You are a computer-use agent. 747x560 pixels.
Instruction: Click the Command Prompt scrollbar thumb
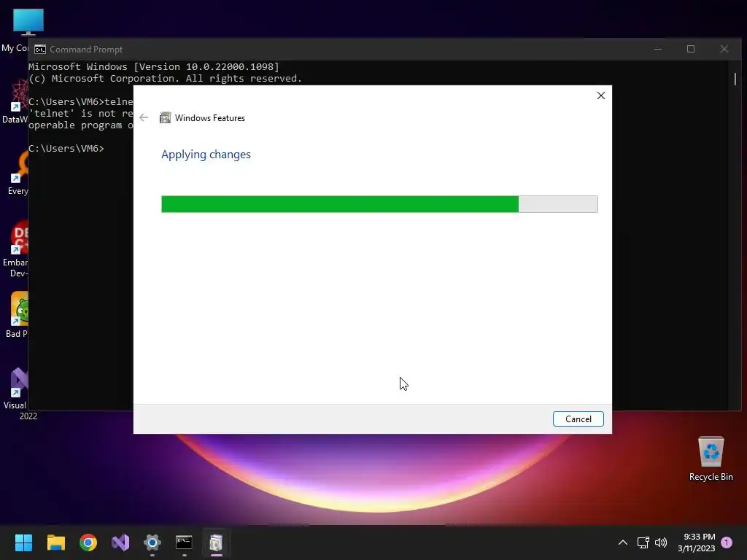coord(735,79)
